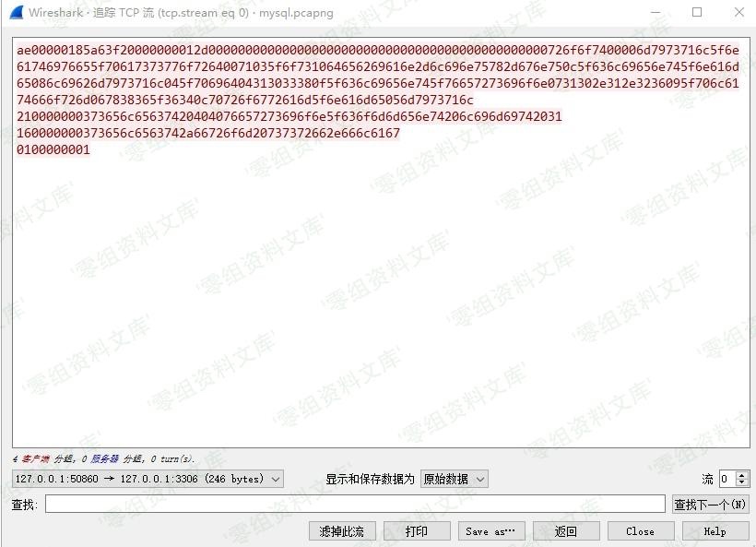Close the dialog with the Close button
Image resolution: width=756 pixels, height=547 pixels.
point(641,531)
